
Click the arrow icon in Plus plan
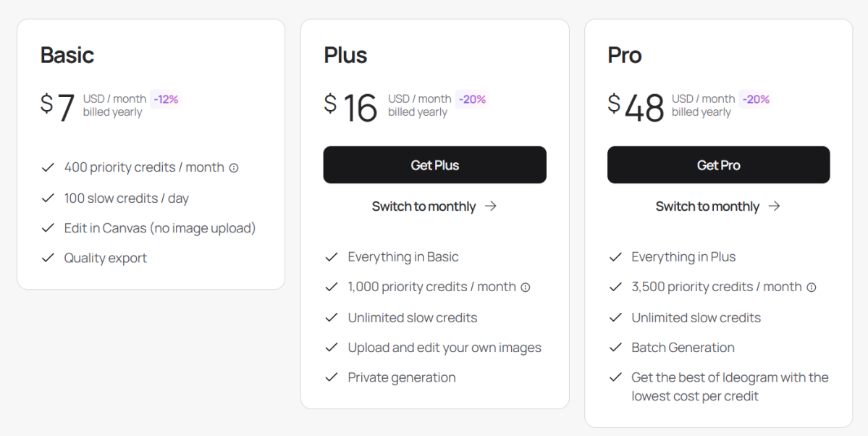click(x=491, y=206)
